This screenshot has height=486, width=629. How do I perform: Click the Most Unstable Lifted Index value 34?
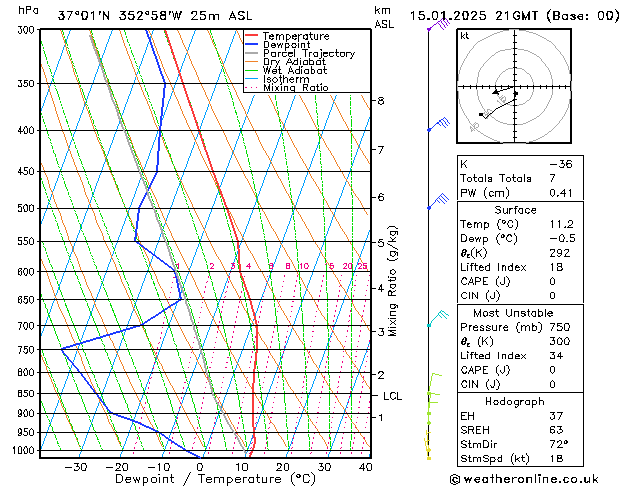coord(556,356)
